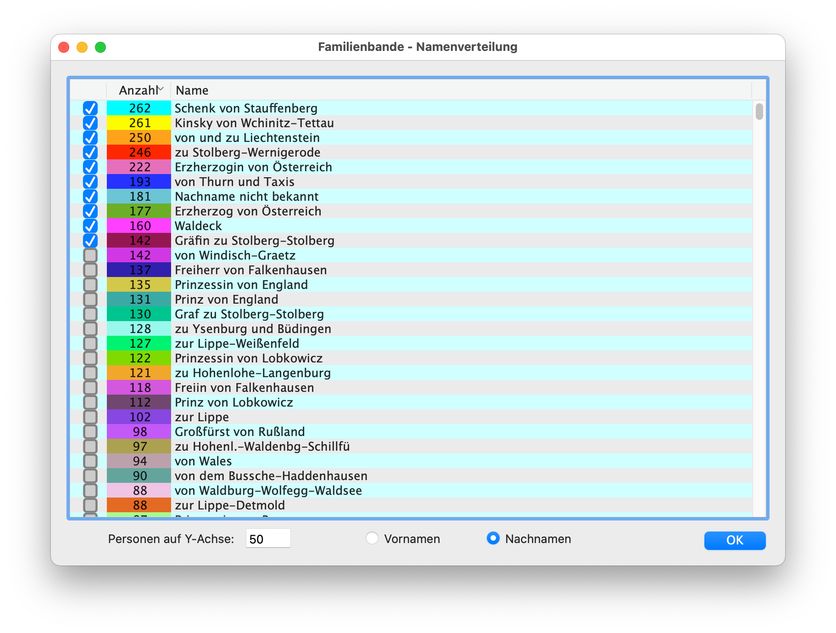Viewport: 836px width, 633px height.
Task: Click the vertical scrollbar thumb in the list
Action: tap(759, 112)
